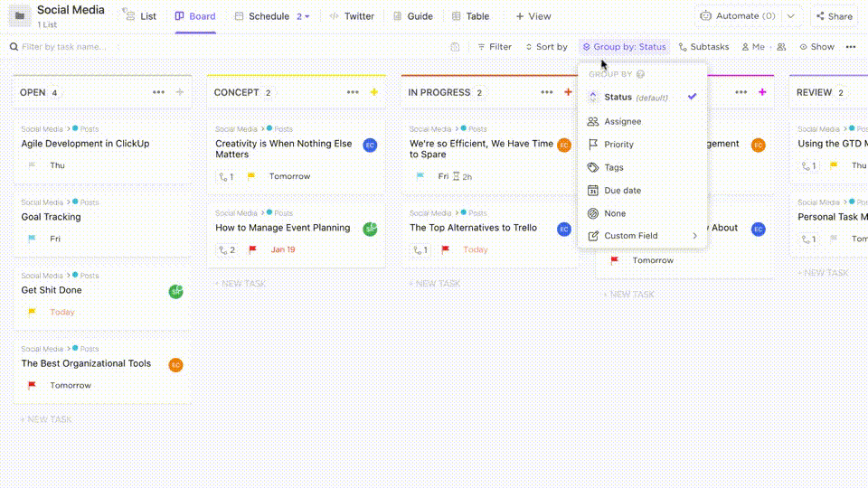Viewport: 868px width, 488px height.
Task: Change red priority flag on Best Organizational Tools
Action: coord(33,385)
